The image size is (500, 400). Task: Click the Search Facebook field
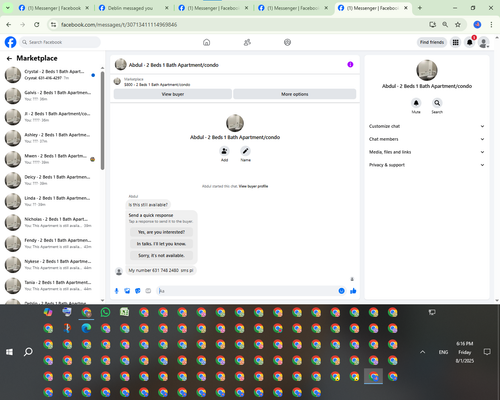(x=60, y=42)
